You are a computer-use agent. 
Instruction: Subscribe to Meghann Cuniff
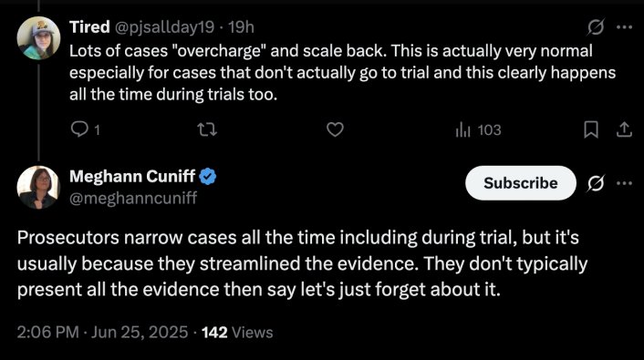pos(520,183)
